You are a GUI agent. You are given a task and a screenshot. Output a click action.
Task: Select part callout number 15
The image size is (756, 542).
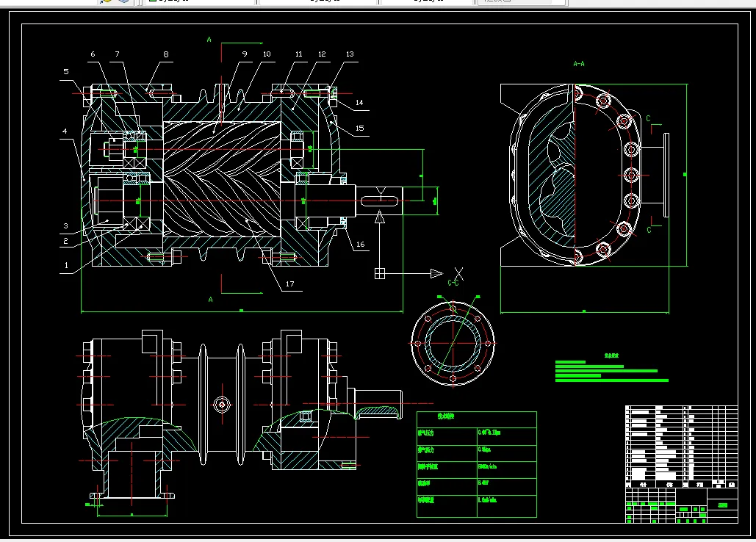(360, 128)
